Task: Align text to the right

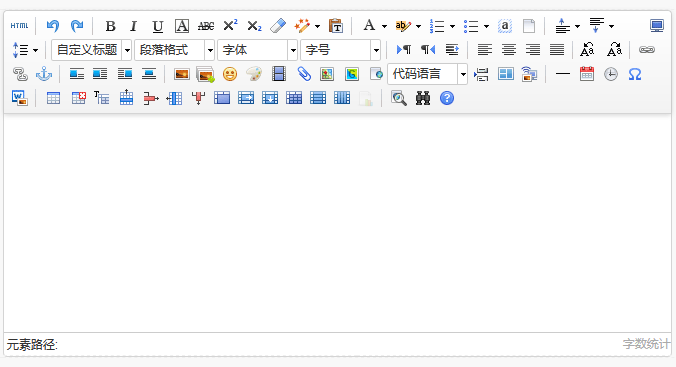Action: [x=533, y=50]
